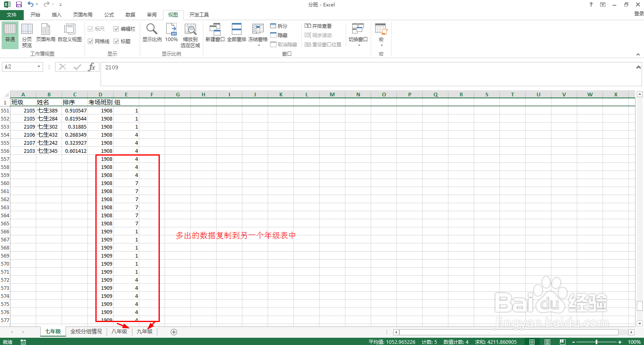The image size is (644, 345).
Task: Click Page Break Preview icon in status bar
Action: click(563, 342)
